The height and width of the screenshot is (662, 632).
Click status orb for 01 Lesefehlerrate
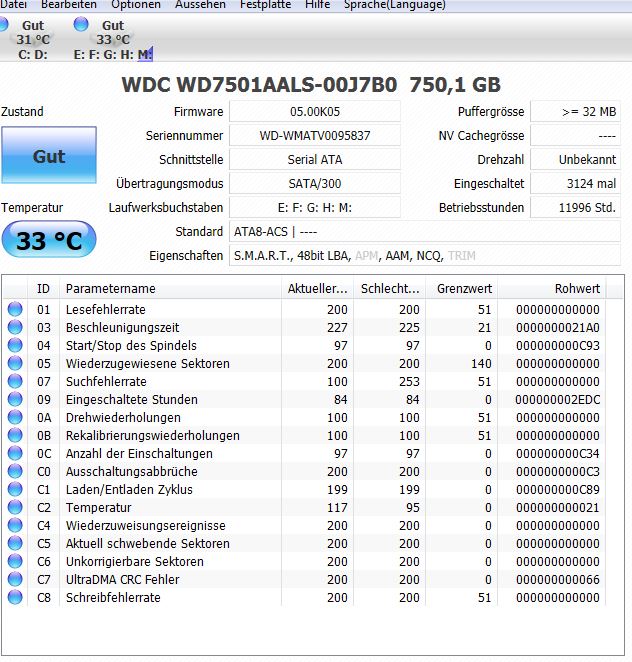coord(15,309)
